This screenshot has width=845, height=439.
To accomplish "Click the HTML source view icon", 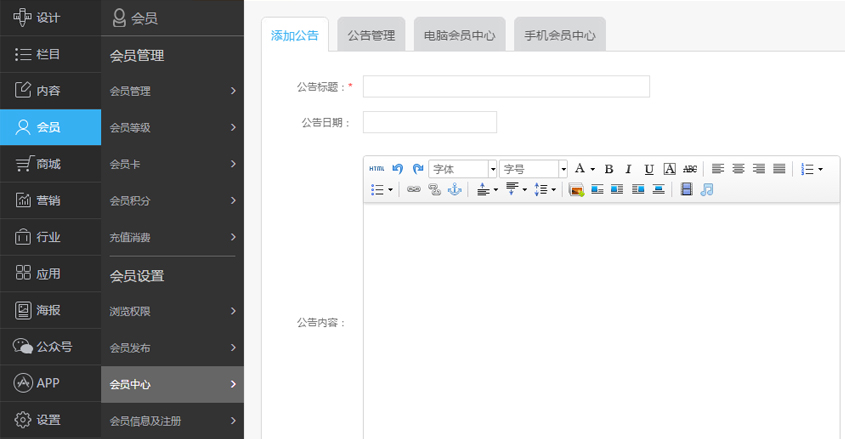I will point(376,169).
